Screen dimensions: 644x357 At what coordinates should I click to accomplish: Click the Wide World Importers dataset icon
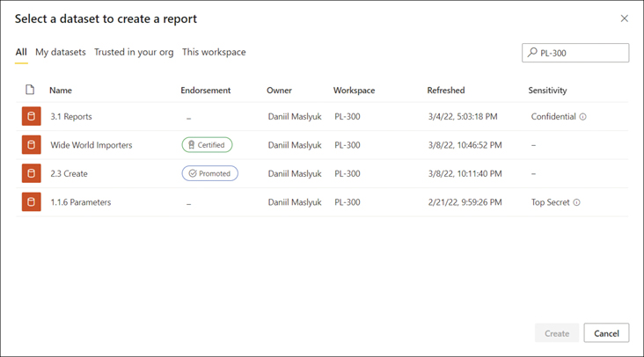pos(31,145)
